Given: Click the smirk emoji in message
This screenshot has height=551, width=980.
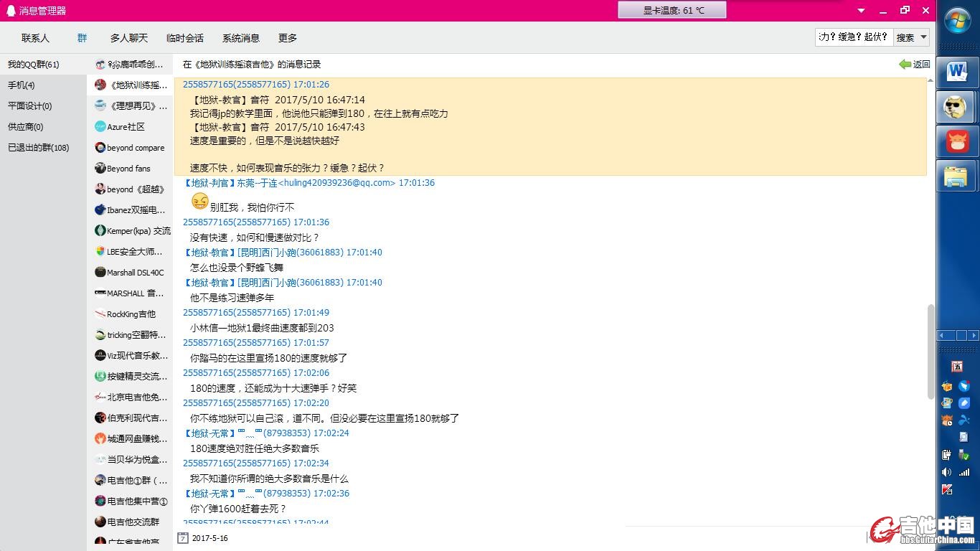Looking at the screenshot, I should 200,202.
